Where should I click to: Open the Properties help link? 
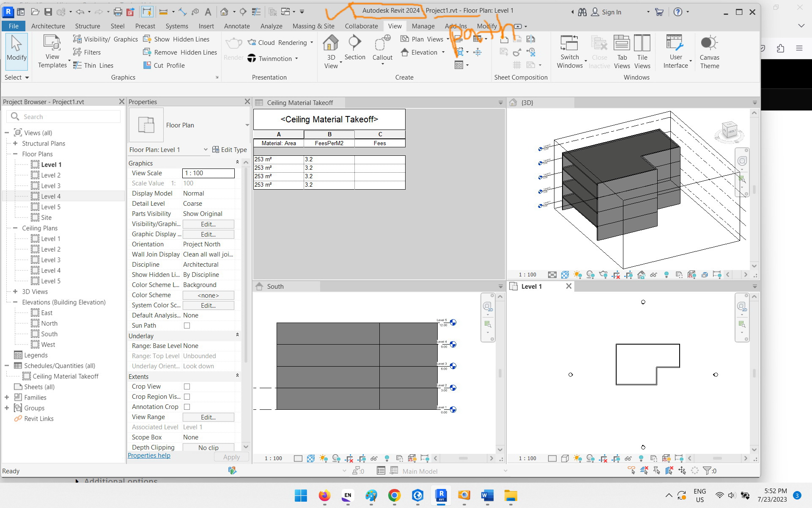(x=149, y=455)
